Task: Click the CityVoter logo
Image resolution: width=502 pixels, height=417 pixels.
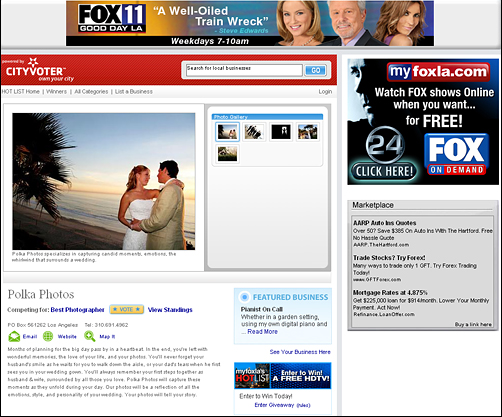Action: click(38, 70)
